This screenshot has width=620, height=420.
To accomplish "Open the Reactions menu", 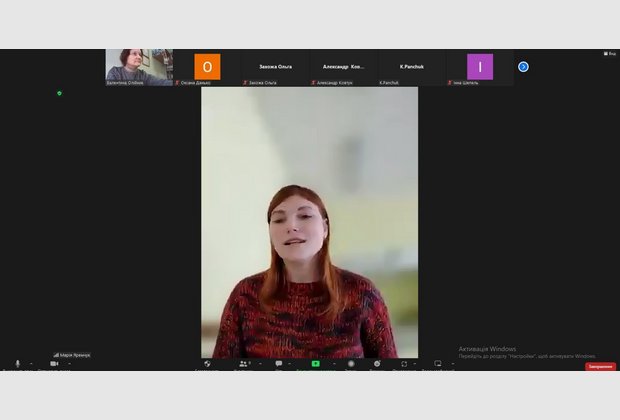I will [377, 364].
